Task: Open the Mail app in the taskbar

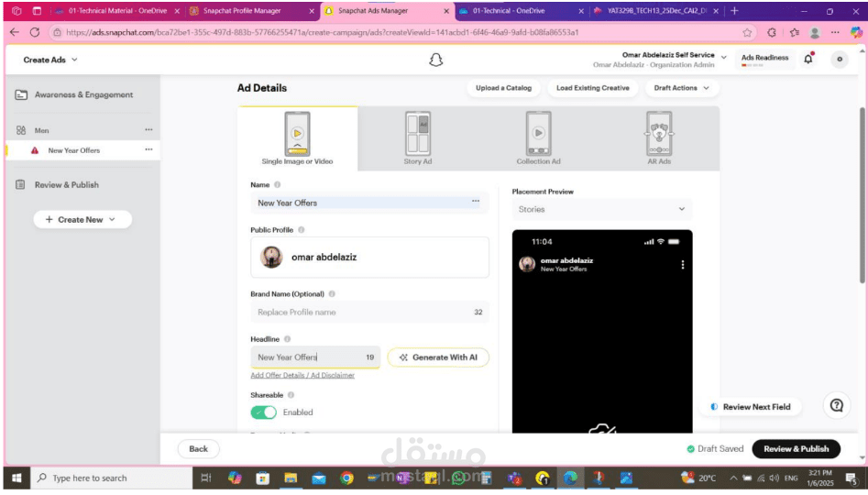Action: point(319,478)
